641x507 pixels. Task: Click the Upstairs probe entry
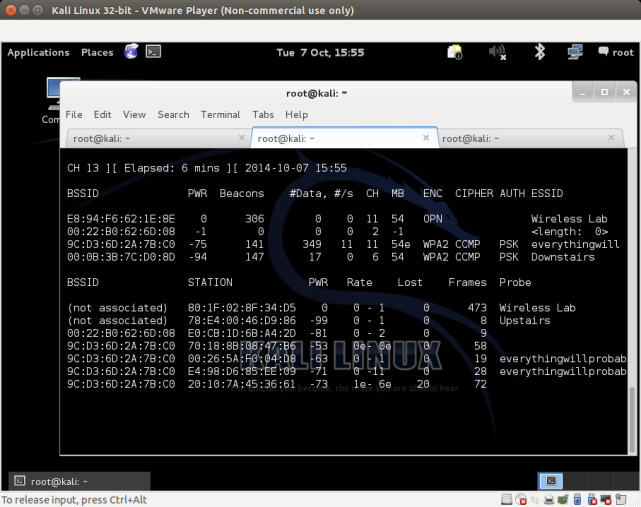[x=524, y=320]
